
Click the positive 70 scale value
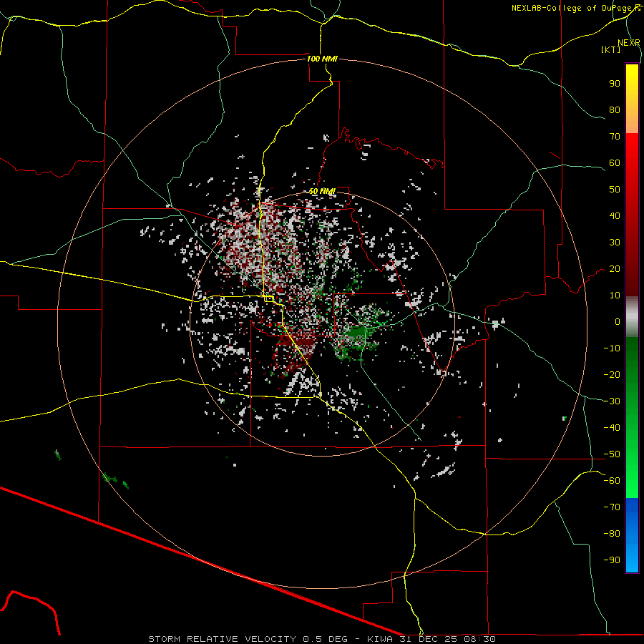[615, 137]
